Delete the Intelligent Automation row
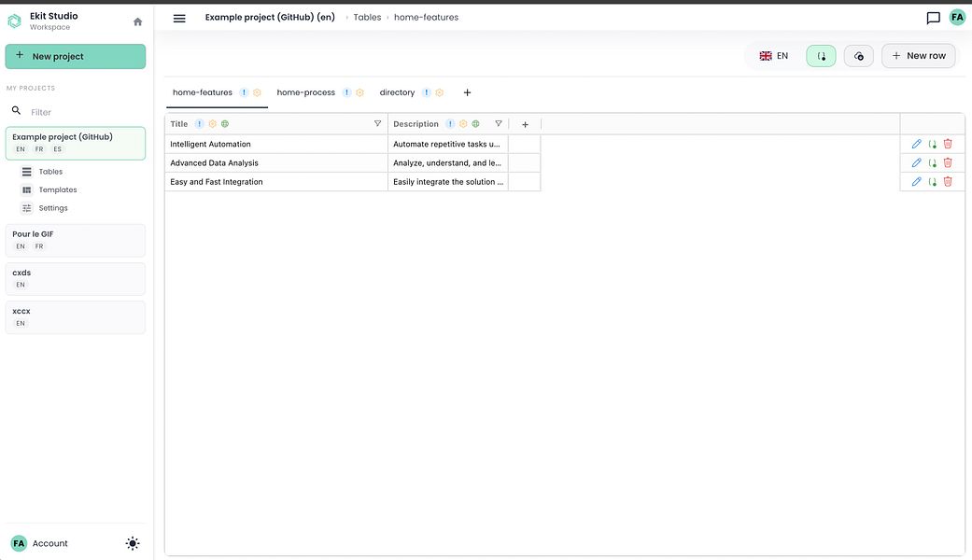This screenshot has width=972, height=560. (948, 144)
